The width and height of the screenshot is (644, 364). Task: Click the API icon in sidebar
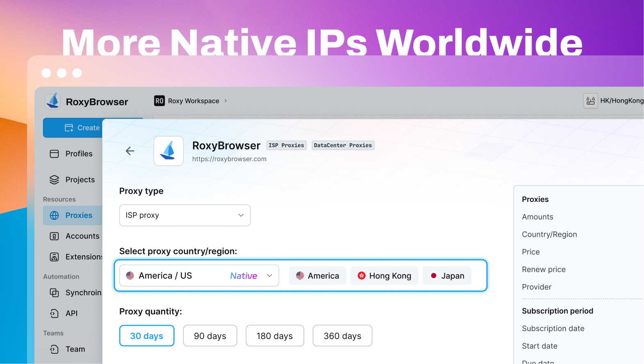pyautogui.click(x=54, y=314)
